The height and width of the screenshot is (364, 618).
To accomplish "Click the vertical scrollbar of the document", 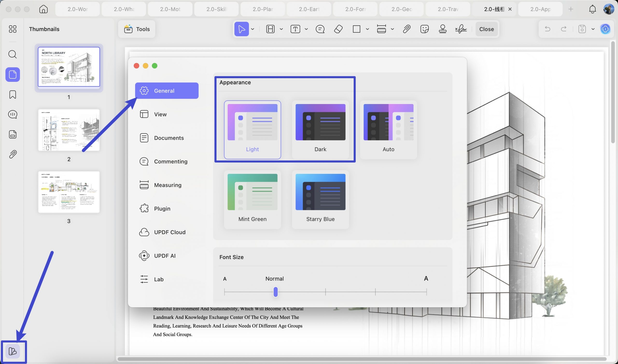I will point(613,92).
